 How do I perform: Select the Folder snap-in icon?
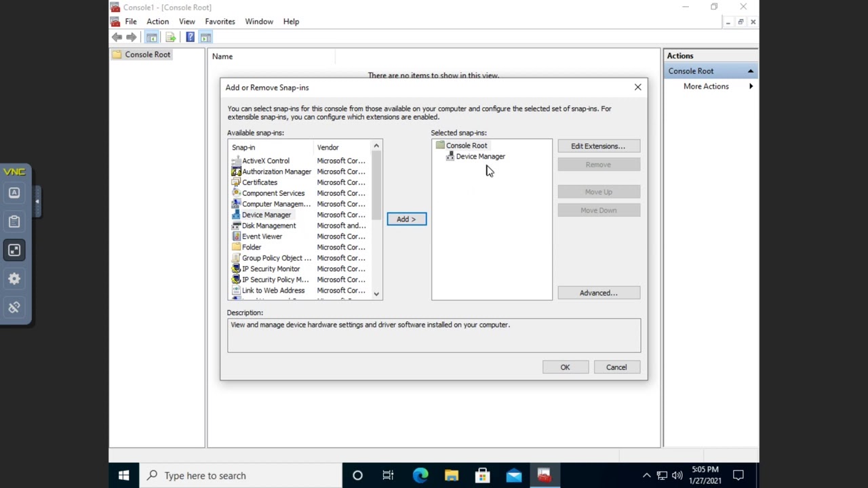[x=236, y=247]
